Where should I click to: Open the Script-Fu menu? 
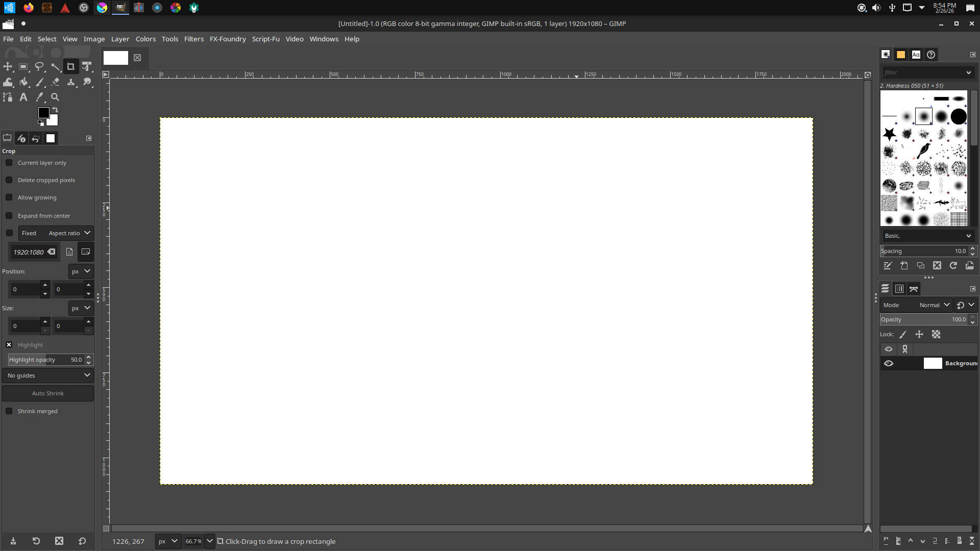coord(265,39)
